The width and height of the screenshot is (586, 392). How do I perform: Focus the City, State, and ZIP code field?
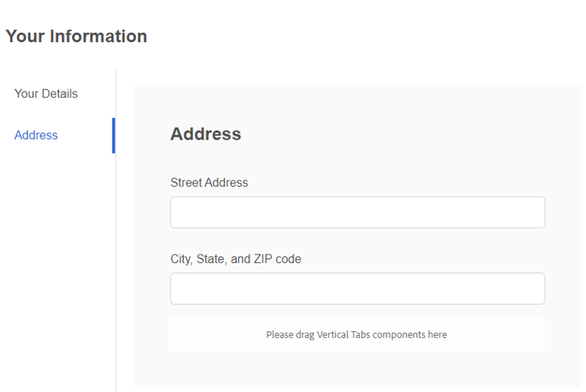pyautogui.click(x=357, y=289)
